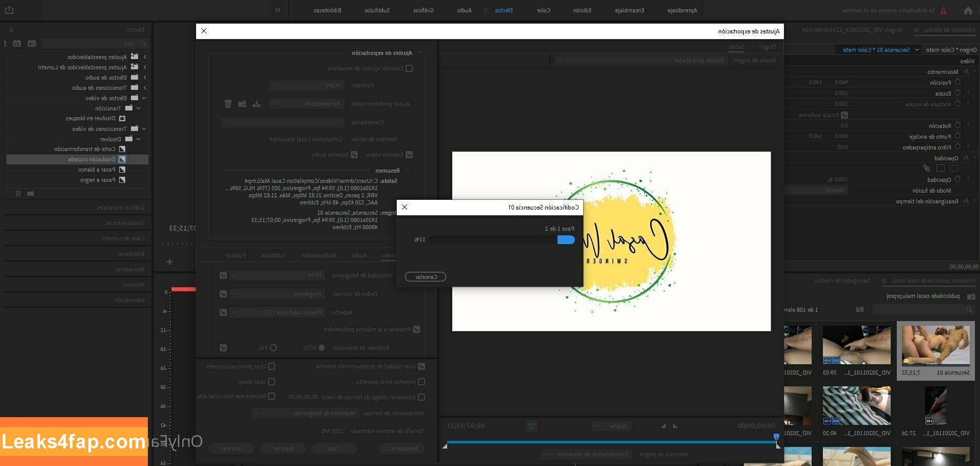The image size is (980, 466).
Task: Click the save preset icon in export settings
Action: pos(257,104)
